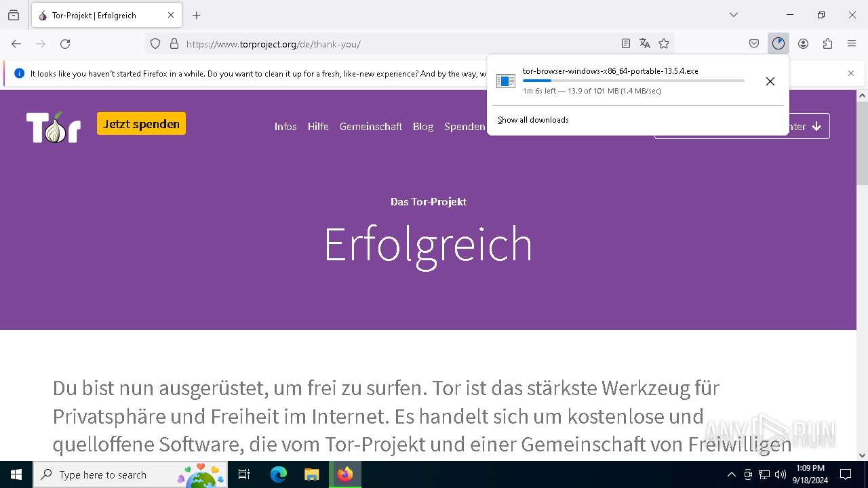This screenshot has width=868, height=488.
Task: Click Das Tor-Projekt text
Action: (x=429, y=201)
